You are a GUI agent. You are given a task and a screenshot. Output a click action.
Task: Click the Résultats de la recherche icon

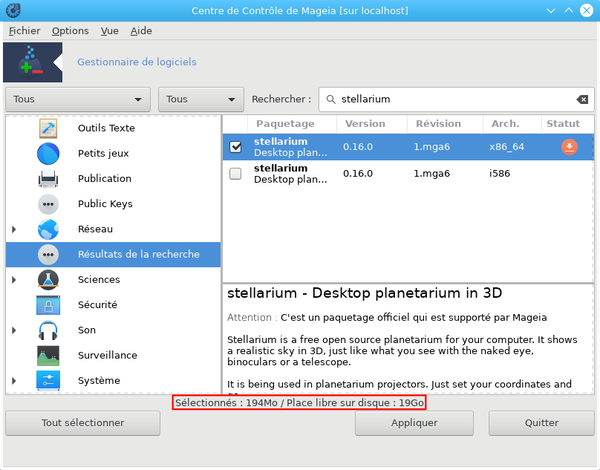48,255
